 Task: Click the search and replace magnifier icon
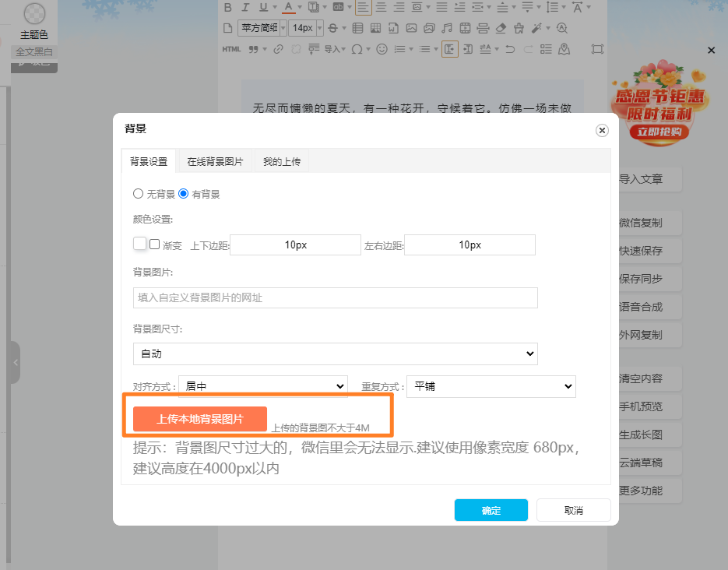(562, 28)
